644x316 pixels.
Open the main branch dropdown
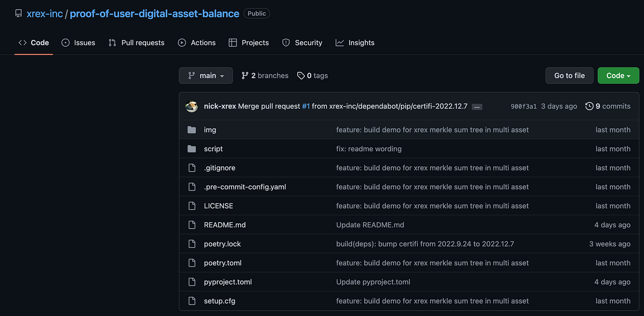pos(206,75)
